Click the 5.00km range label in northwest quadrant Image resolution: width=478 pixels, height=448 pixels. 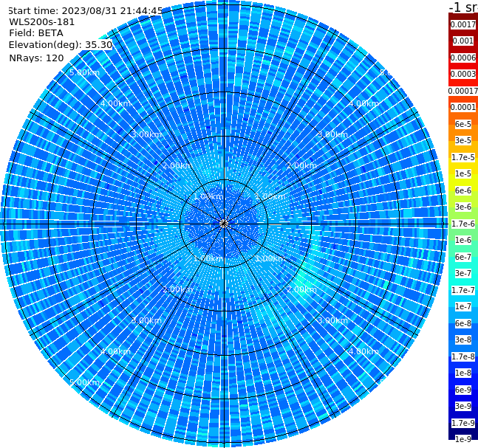(84, 72)
